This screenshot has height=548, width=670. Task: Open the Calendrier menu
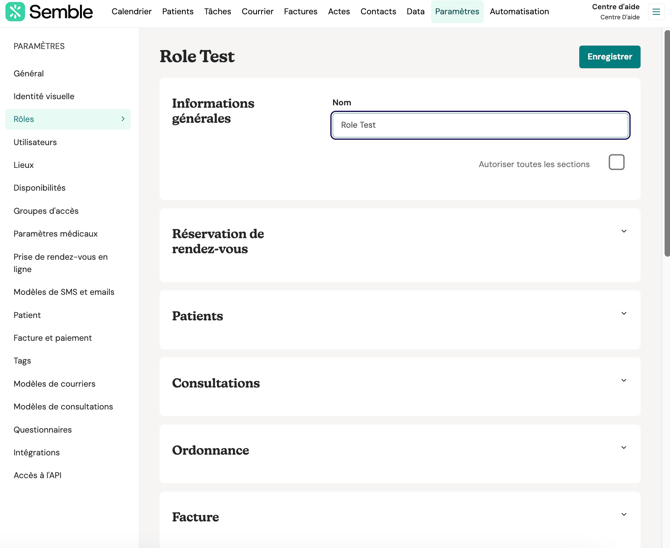click(x=131, y=12)
